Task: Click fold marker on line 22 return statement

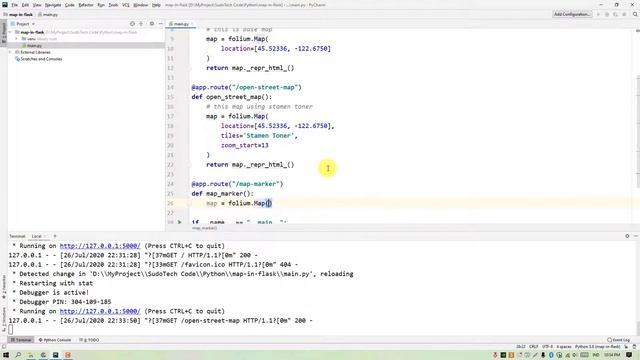Action: pos(189,165)
